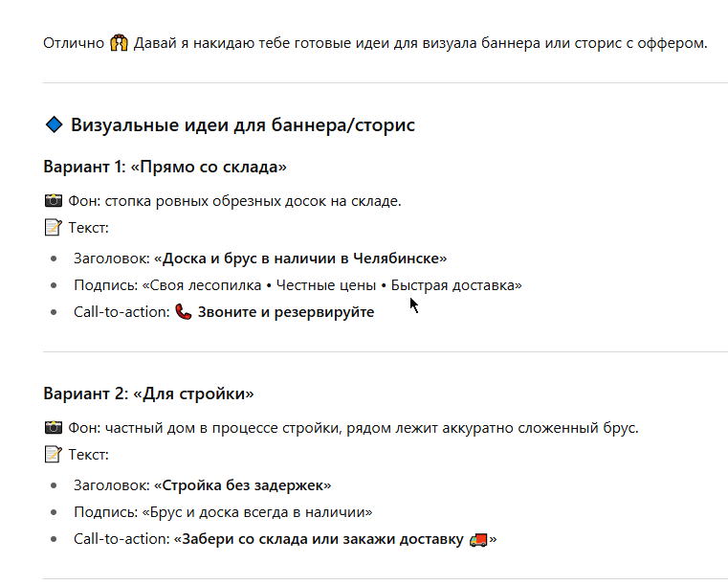The height and width of the screenshot is (585, 728).
Task: Click the bold text 'Доска и брус в наличии в Челябинске'
Action: tap(300, 259)
